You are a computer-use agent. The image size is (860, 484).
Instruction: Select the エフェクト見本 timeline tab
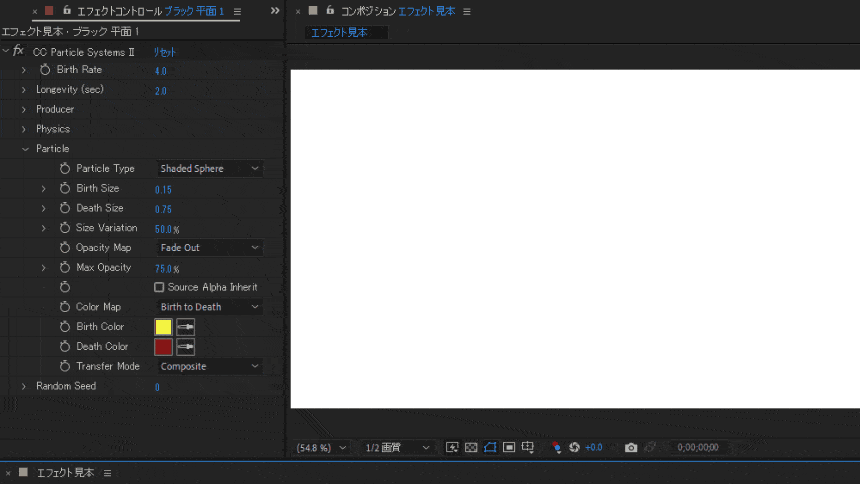click(65, 472)
